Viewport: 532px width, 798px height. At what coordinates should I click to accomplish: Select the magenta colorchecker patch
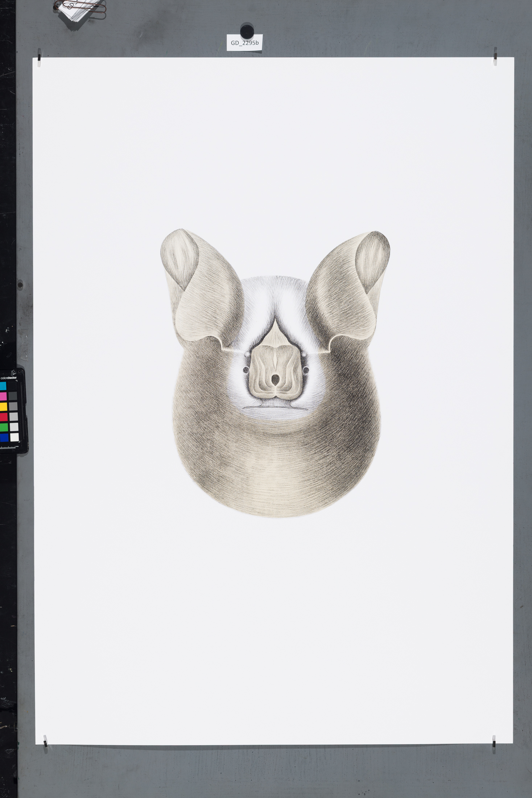[x=3, y=396]
